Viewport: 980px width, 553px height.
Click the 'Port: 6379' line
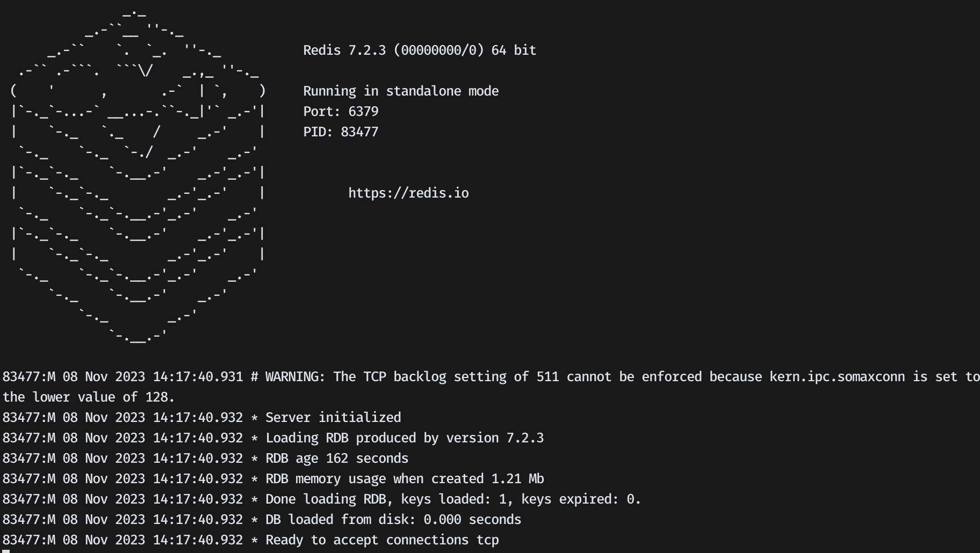click(x=341, y=112)
